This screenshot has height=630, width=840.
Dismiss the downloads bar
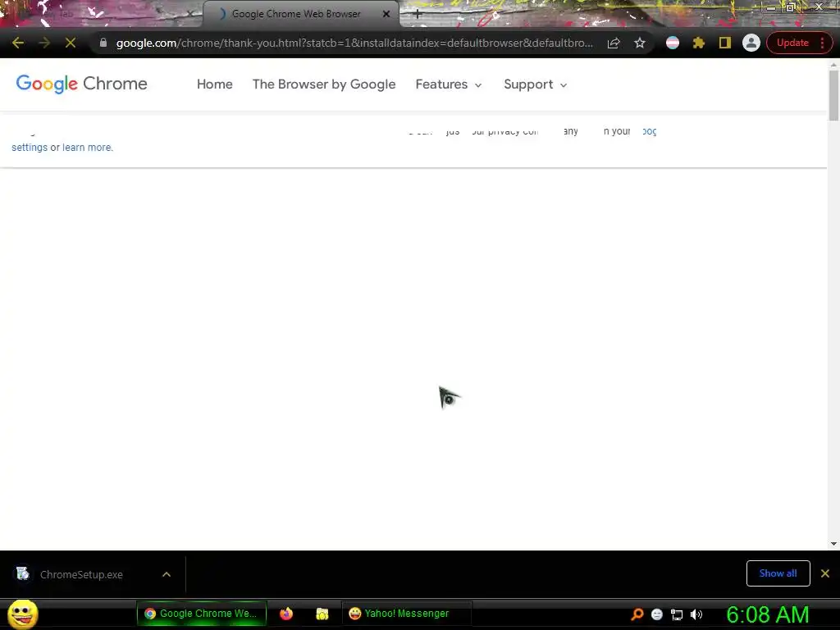click(x=825, y=573)
